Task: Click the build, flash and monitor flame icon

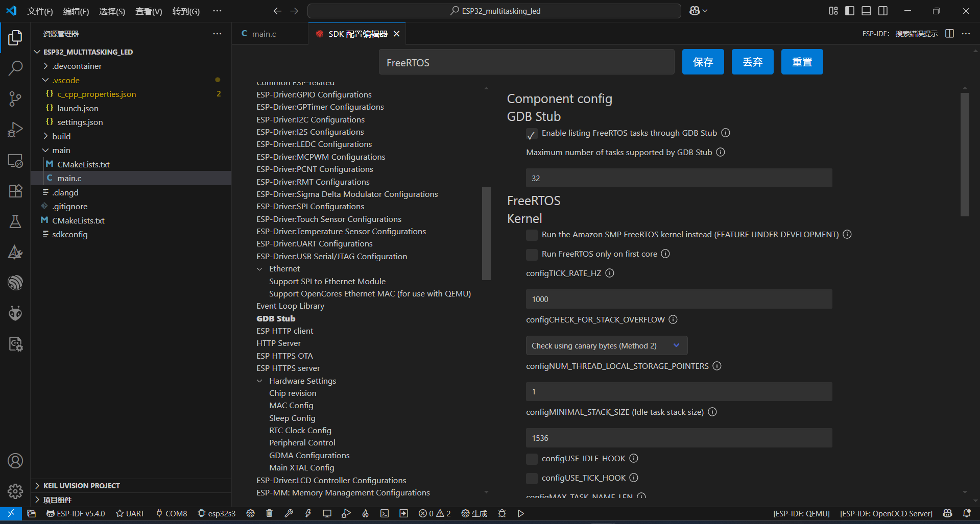Action: pos(365,513)
